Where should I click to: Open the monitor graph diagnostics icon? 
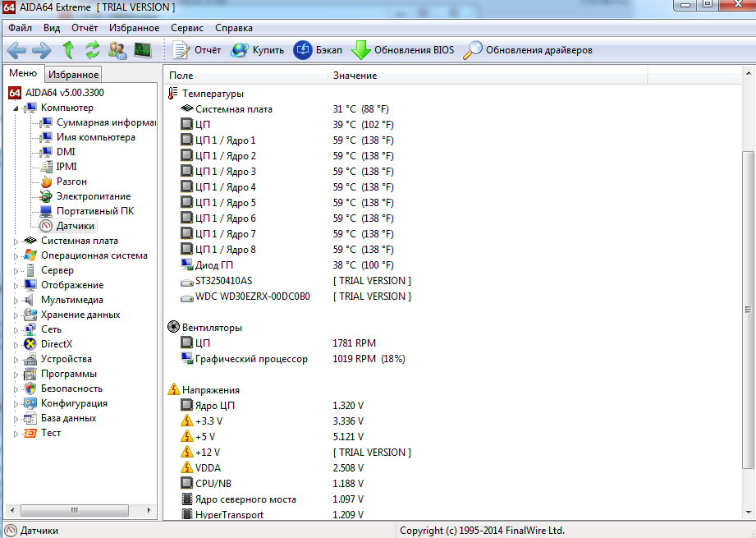tap(143, 50)
